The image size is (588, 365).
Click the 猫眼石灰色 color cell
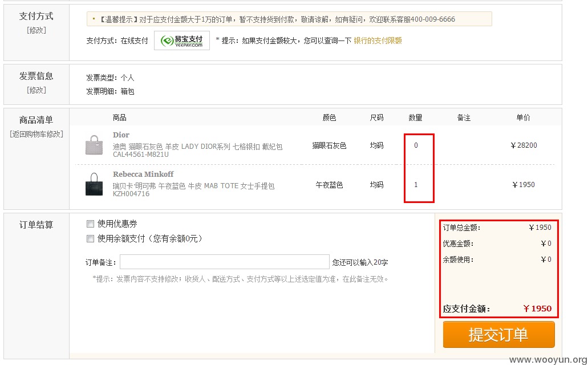[x=329, y=145]
